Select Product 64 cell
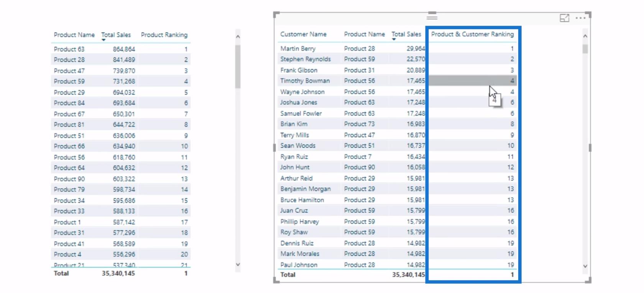The image size is (644, 293). pos(69,168)
